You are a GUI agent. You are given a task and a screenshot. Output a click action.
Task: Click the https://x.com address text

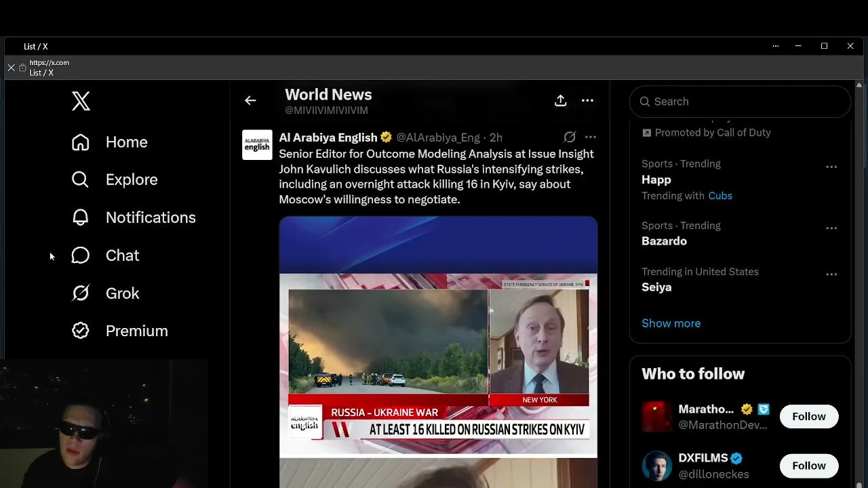pos(49,63)
